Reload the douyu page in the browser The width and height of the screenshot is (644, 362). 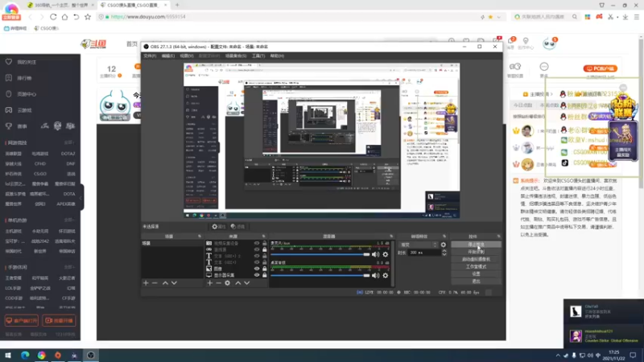click(x=53, y=17)
